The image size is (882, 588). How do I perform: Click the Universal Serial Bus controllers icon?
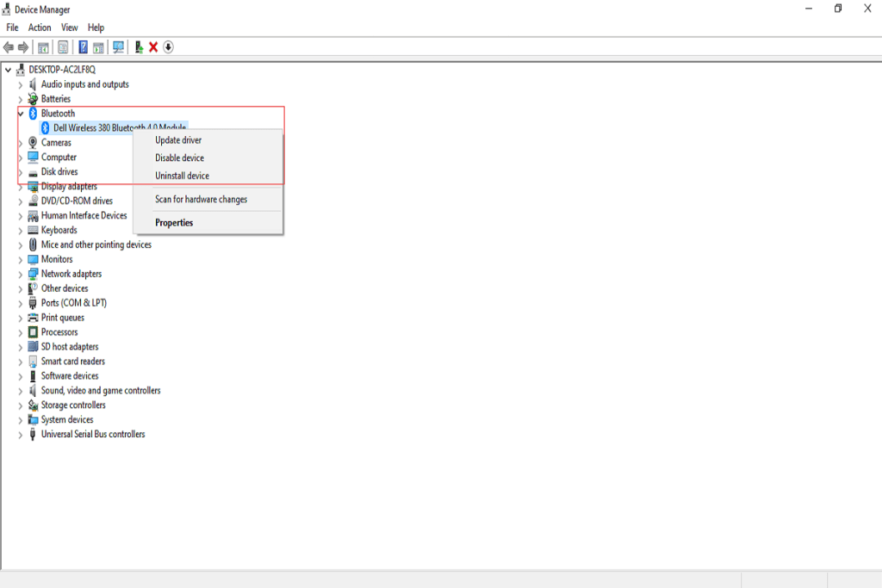click(x=33, y=434)
